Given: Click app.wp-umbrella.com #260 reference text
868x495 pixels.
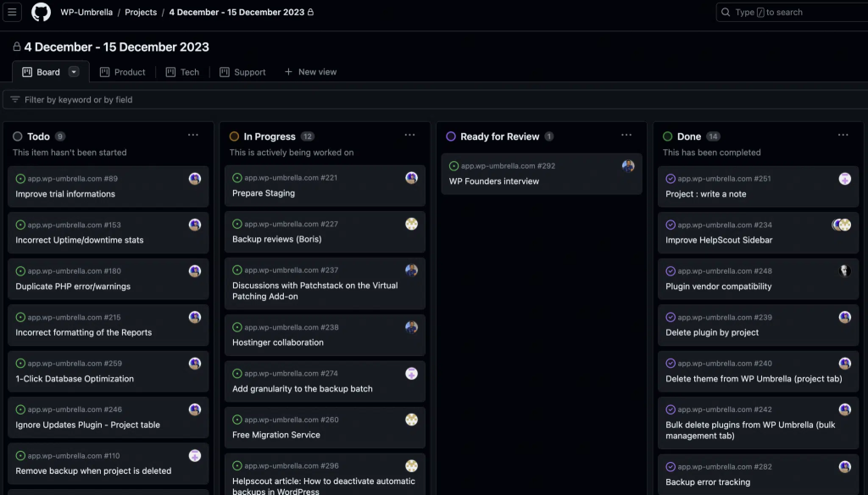Looking at the screenshot, I should pyautogui.click(x=292, y=420).
